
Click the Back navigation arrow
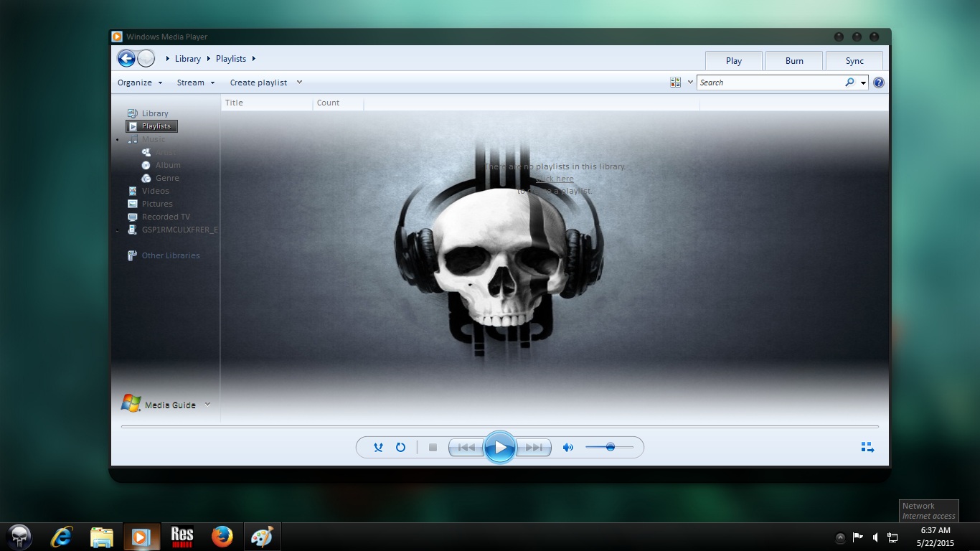(x=126, y=59)
